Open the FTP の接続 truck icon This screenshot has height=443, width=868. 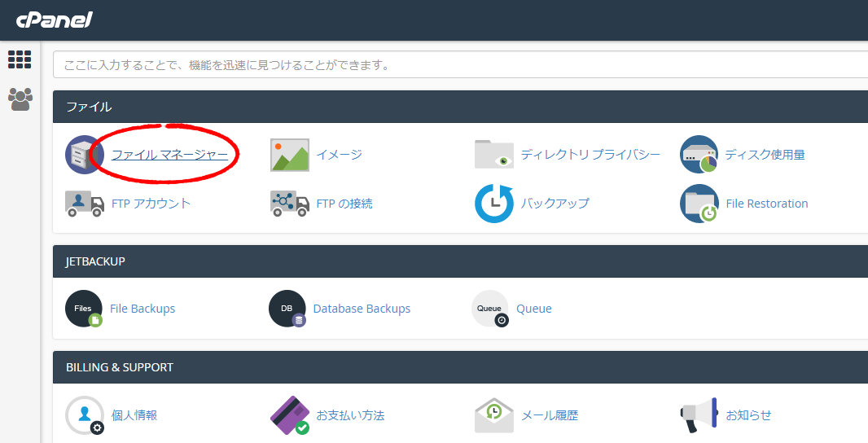(290, 204)
